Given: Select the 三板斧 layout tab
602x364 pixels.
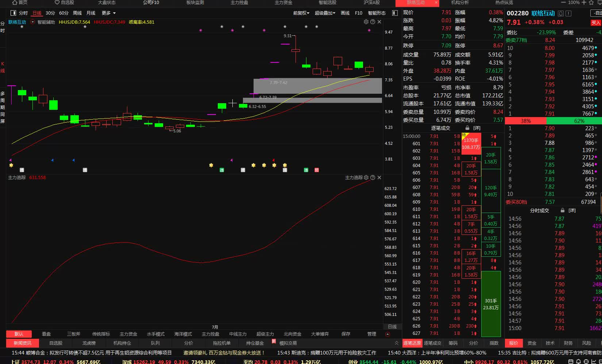Looking at the screenshot, I should coord(74,334).
